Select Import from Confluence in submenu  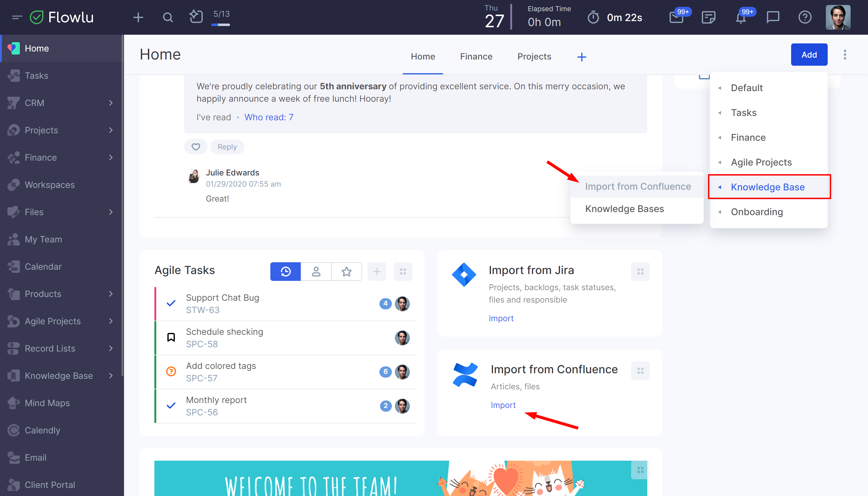(637, 186)
